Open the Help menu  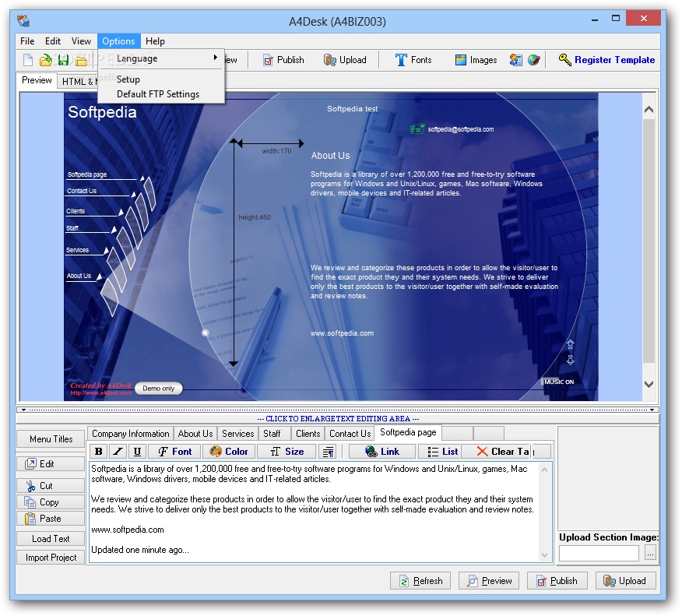click(155, 41)
